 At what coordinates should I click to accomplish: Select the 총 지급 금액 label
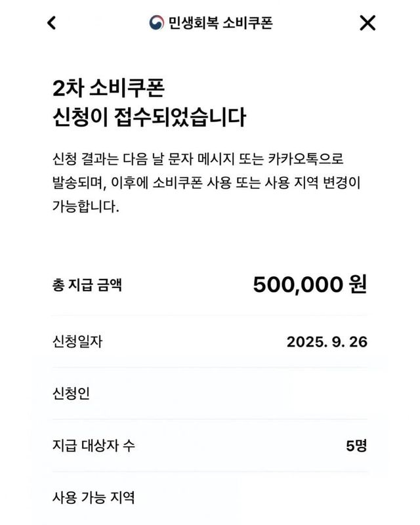(x=86, y=284)
